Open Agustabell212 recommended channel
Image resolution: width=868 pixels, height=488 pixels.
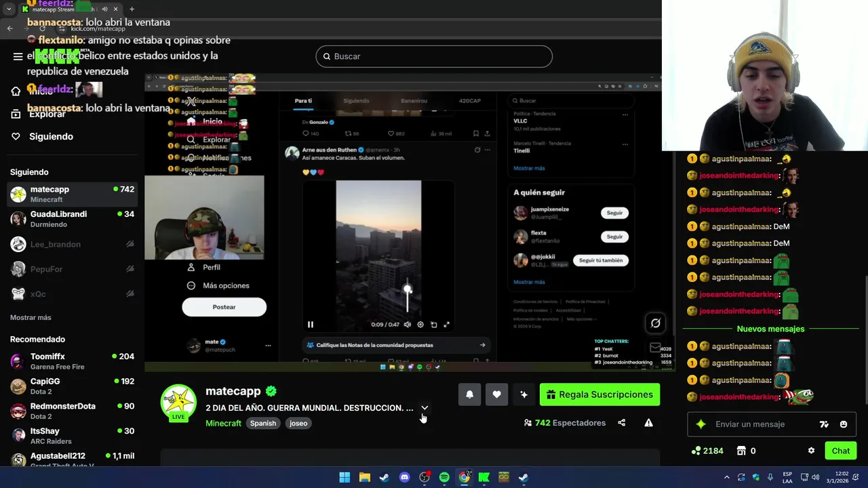pos(73,460)
